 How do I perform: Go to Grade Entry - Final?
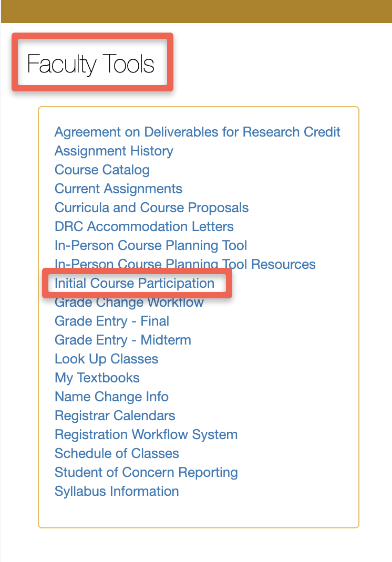[112, 321]
